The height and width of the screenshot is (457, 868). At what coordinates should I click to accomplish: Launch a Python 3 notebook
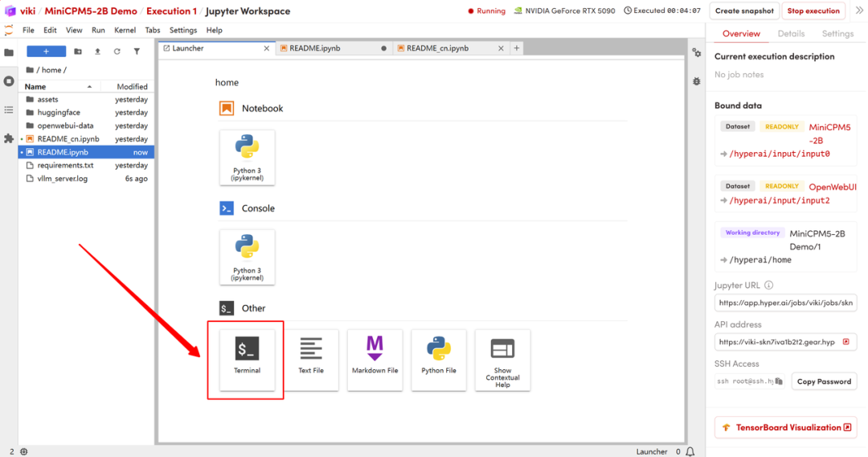coord(247,158)
